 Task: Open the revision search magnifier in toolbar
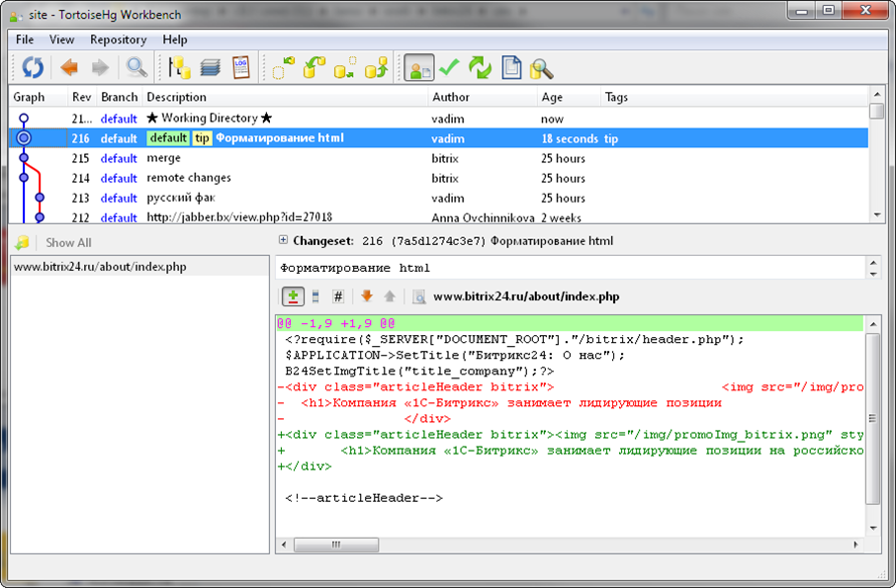click(x=137, y=67)
